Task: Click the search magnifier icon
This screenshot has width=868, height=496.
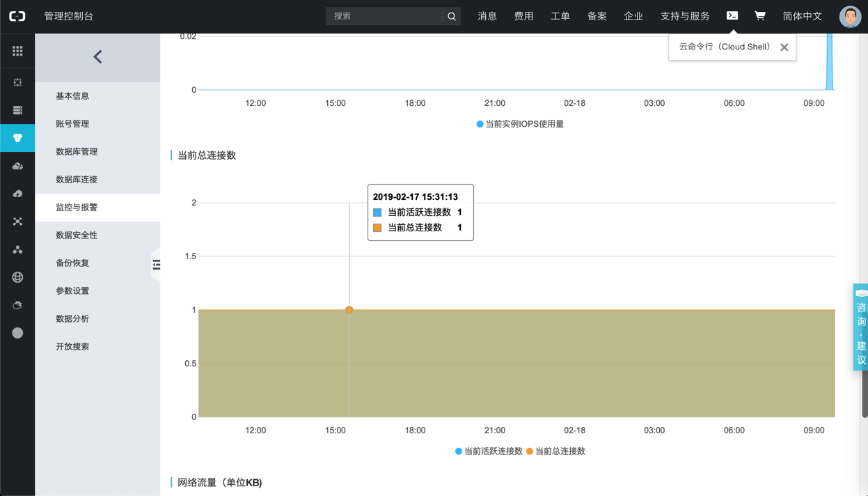Action: click(452, 16)
